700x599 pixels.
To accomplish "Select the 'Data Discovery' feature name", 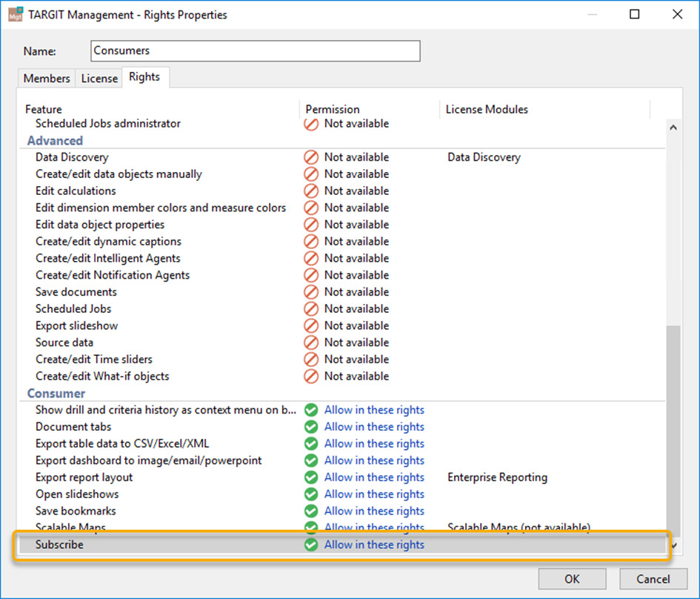I will 72,157.
